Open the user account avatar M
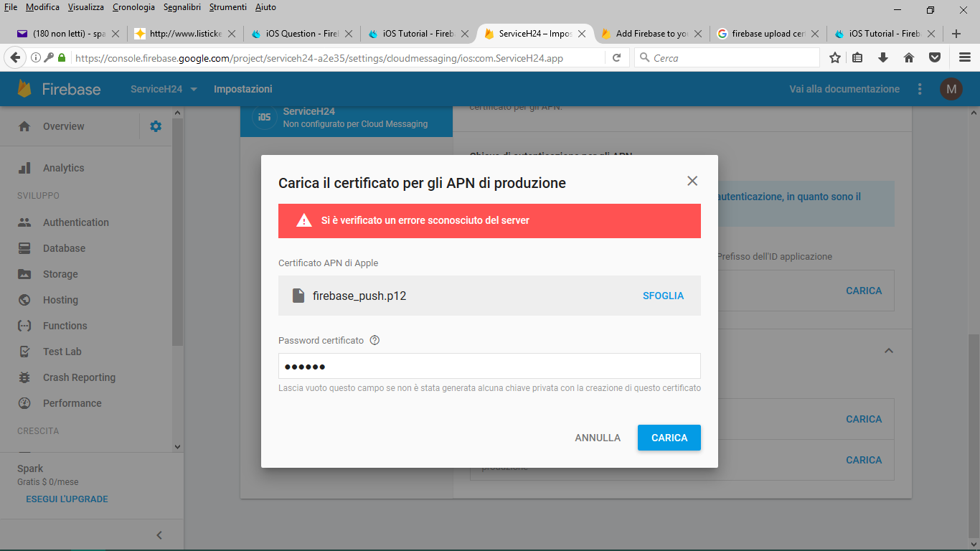 pyautogui.click(x=951, y=89)
